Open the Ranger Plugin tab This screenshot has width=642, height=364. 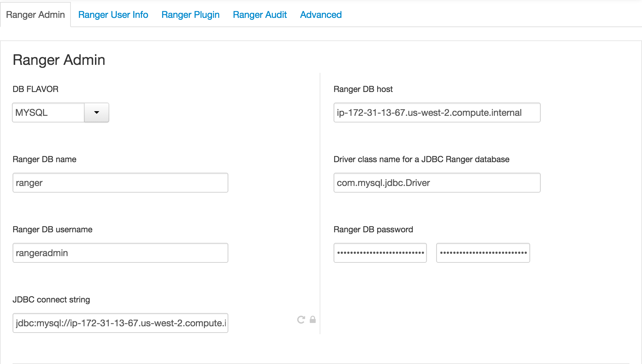click(190, 15)
